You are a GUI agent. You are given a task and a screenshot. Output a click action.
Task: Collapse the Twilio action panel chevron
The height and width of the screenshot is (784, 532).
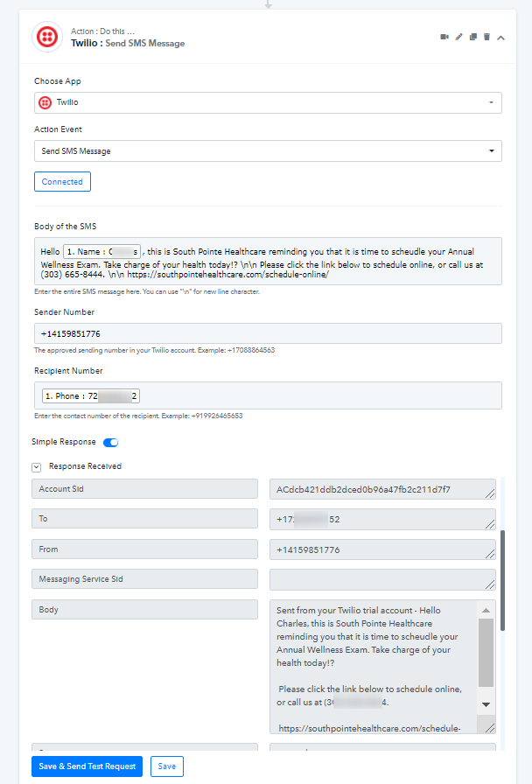[501, 37]
